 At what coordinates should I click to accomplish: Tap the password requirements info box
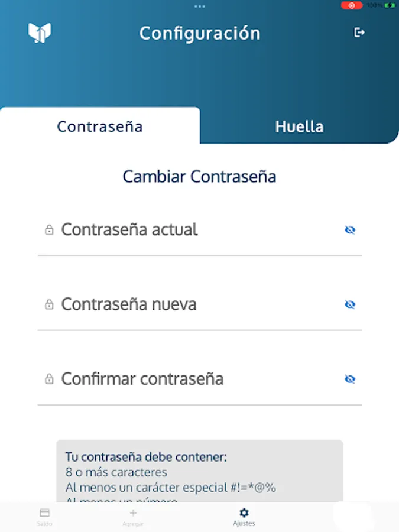(x=200, y=471)
